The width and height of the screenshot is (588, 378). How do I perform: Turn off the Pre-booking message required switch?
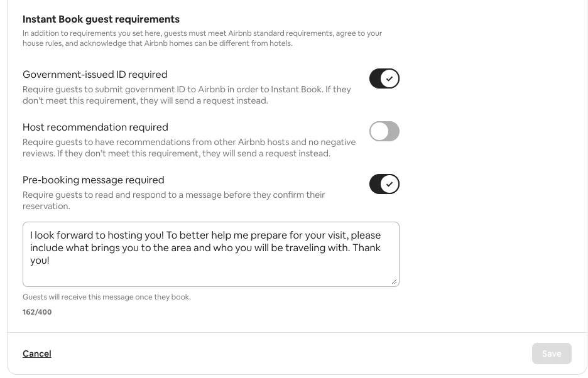click(x=384, y=184)
